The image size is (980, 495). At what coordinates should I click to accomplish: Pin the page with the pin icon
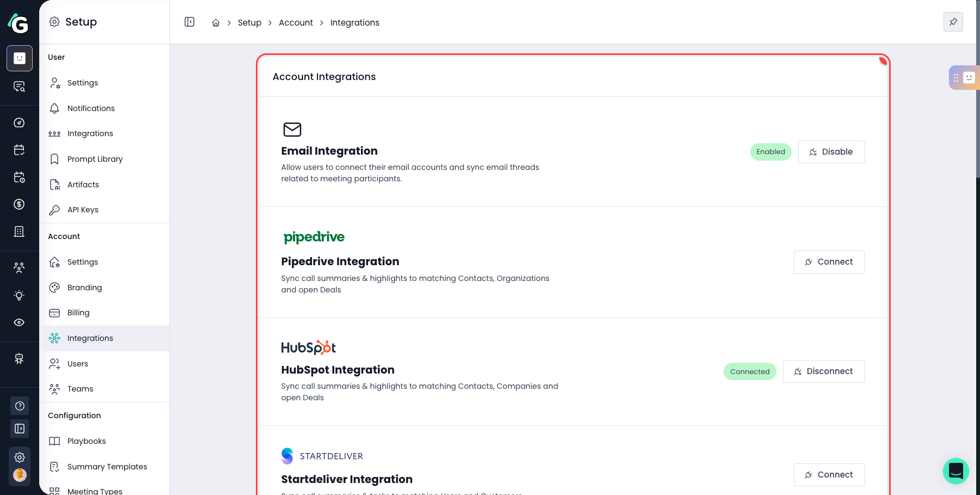(953, 22)
